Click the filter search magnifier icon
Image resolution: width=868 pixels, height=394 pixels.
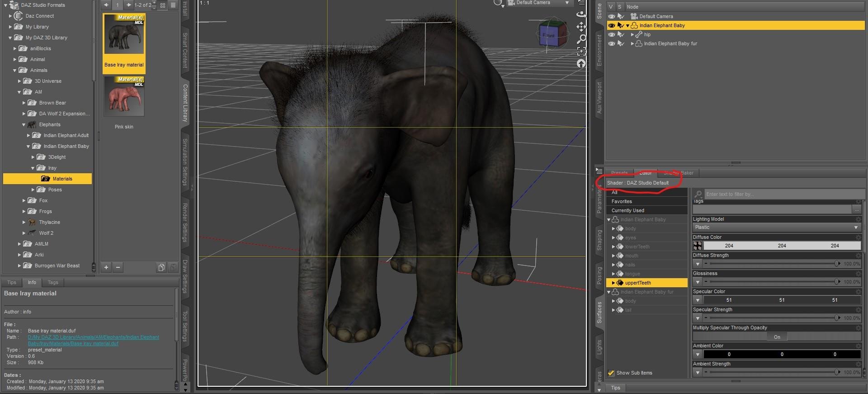[698, 194]
